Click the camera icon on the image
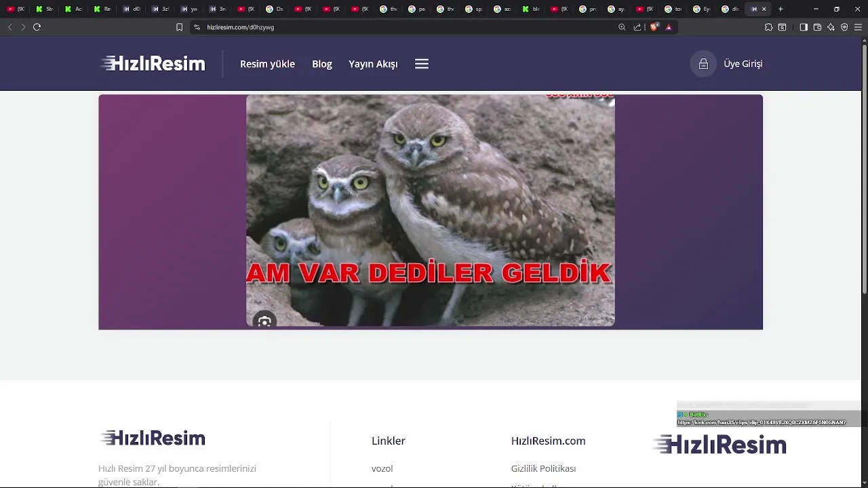Screen dimensions: 868x488 264,322
